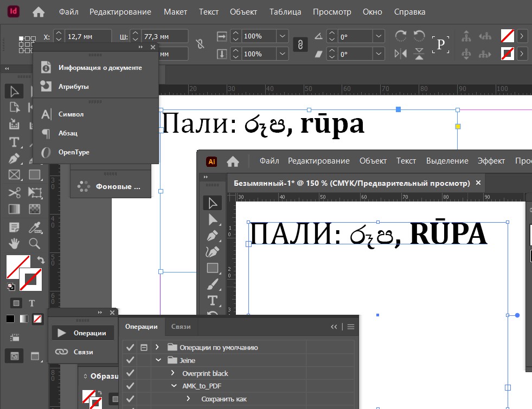532x409 pixels.
Task: Select the Rectangle tool in Illustrator
Action: (212, 268)
